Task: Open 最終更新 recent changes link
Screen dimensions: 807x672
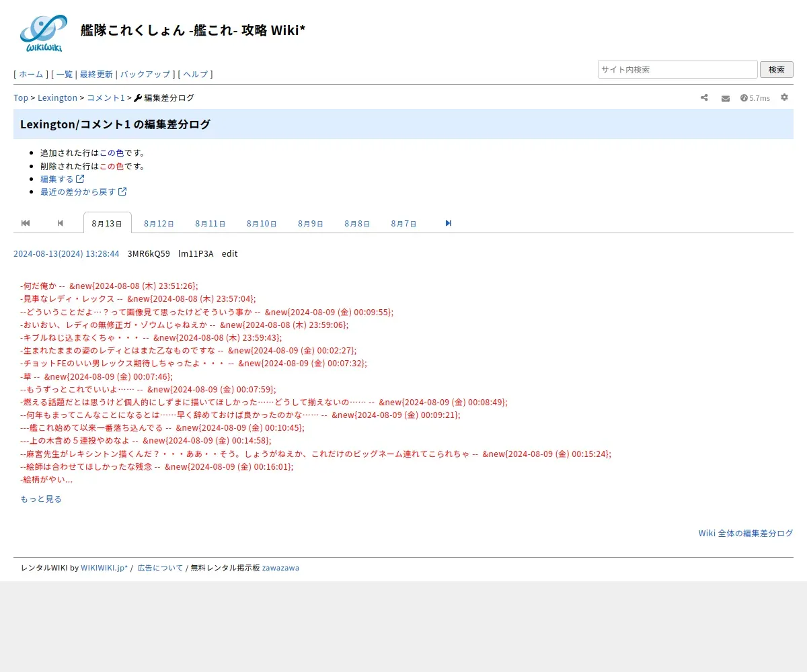Action: coord(96,75)
